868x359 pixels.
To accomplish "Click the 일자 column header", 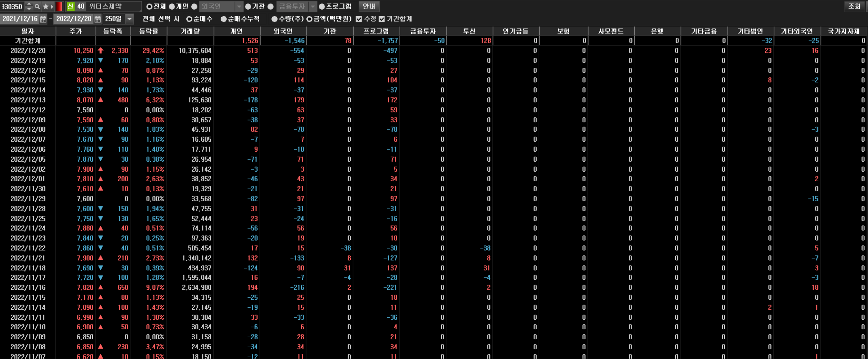I will (x=28, y=31).
